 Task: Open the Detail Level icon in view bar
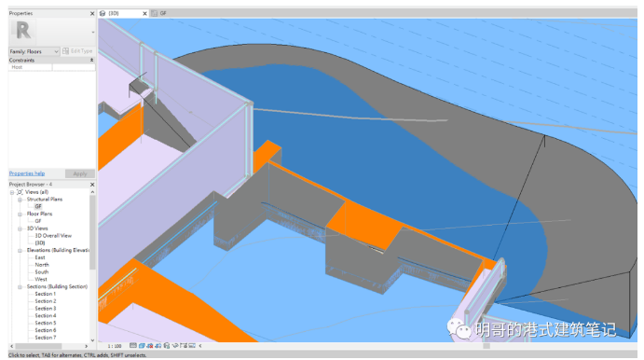(x=133, y=346)
